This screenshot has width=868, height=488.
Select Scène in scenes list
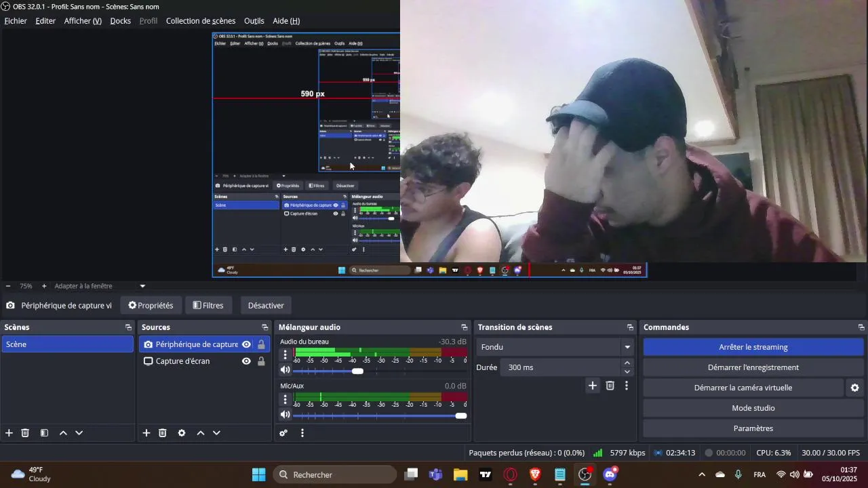pyautogui.click(x=67, y=344)
